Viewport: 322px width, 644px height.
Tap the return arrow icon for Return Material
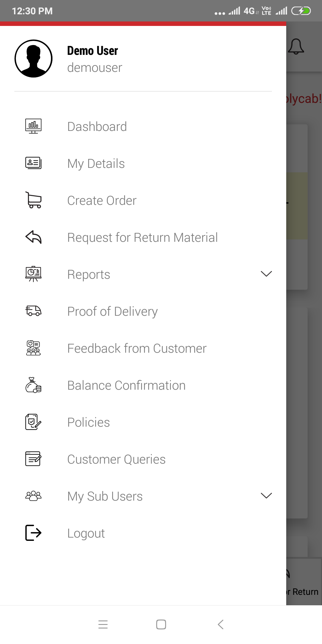click(x=33, y=237)
